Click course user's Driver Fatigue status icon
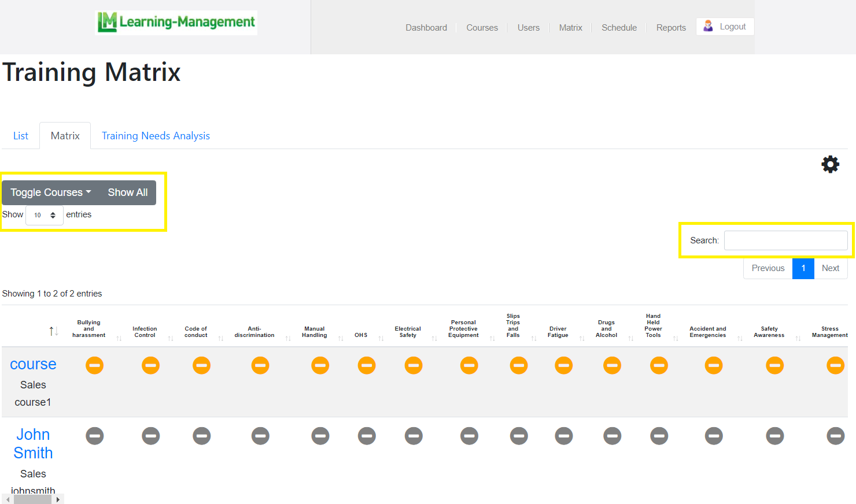This screenshot has height=504, width=856. [563, 365]
